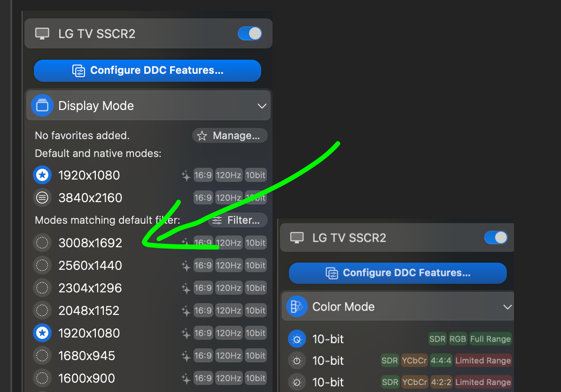Click the 120Hz tag on 2560x1440 row
Viewport: 561px width, 392px height.
[229, 265]
